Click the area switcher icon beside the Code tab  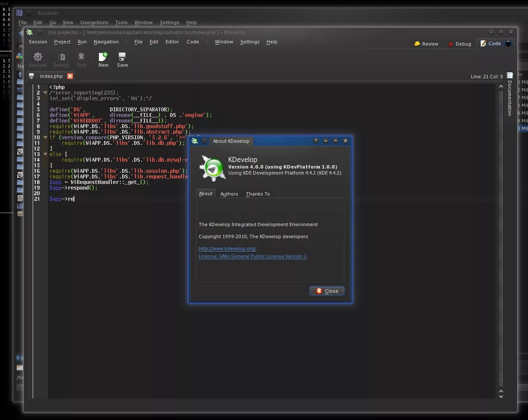(508, 43)
